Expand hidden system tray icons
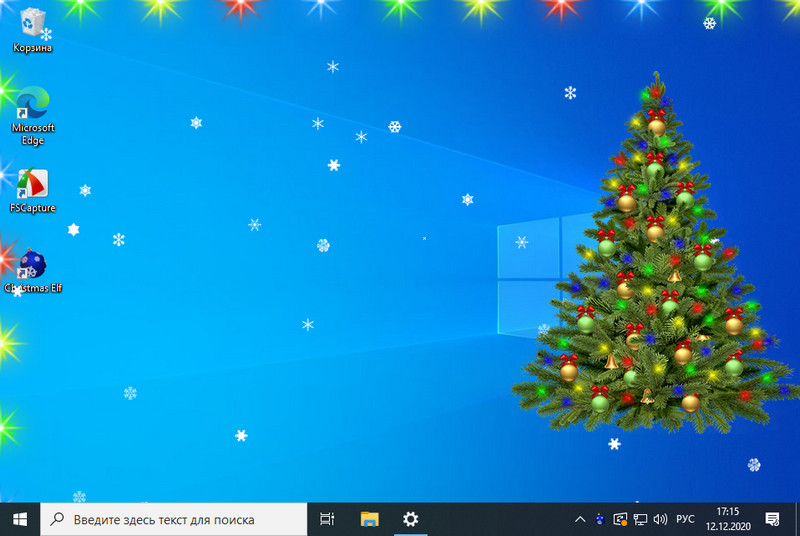The image size is (800, 536). click(580, 519)
